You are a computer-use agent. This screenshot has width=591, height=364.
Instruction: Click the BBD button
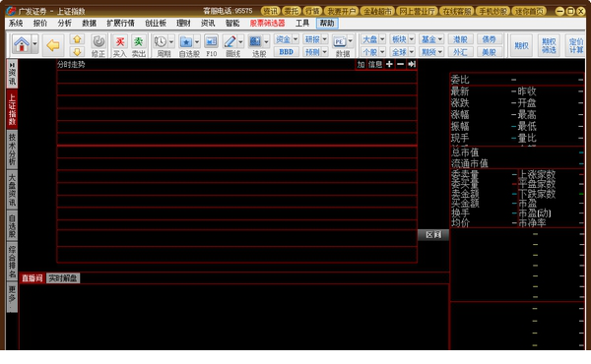(x=287, y=51)
